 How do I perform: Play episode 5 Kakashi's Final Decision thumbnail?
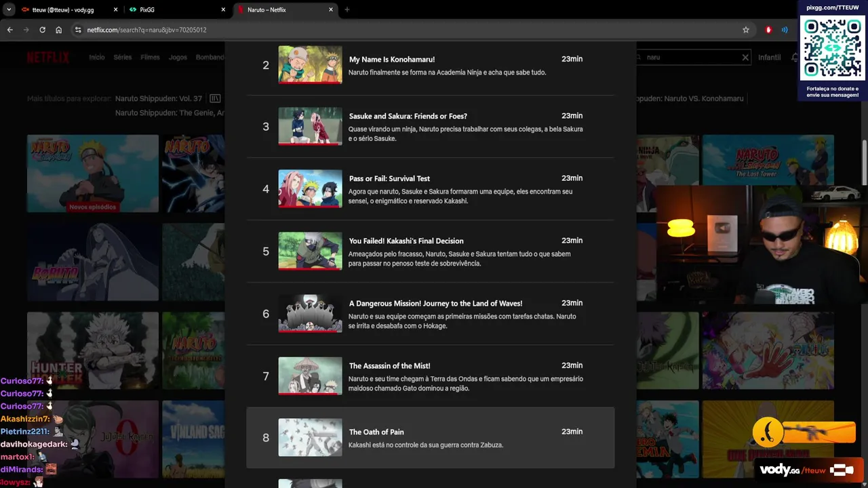[x=310, y=251]
